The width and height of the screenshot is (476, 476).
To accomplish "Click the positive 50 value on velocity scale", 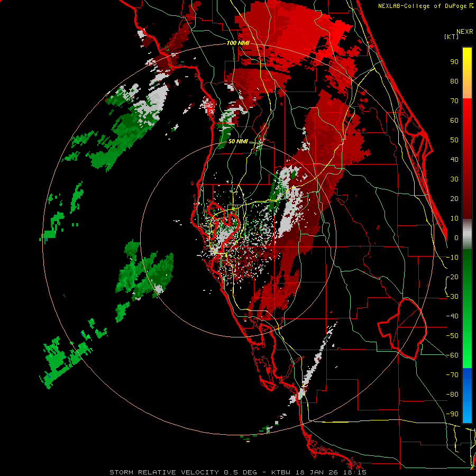I will (454, 140).
